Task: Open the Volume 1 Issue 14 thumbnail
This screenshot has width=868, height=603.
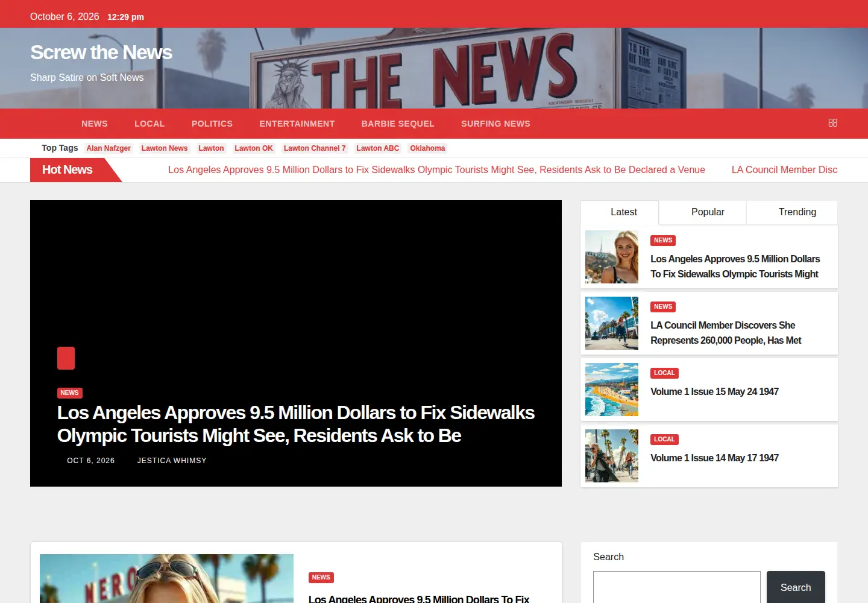Action: [612, 456]
